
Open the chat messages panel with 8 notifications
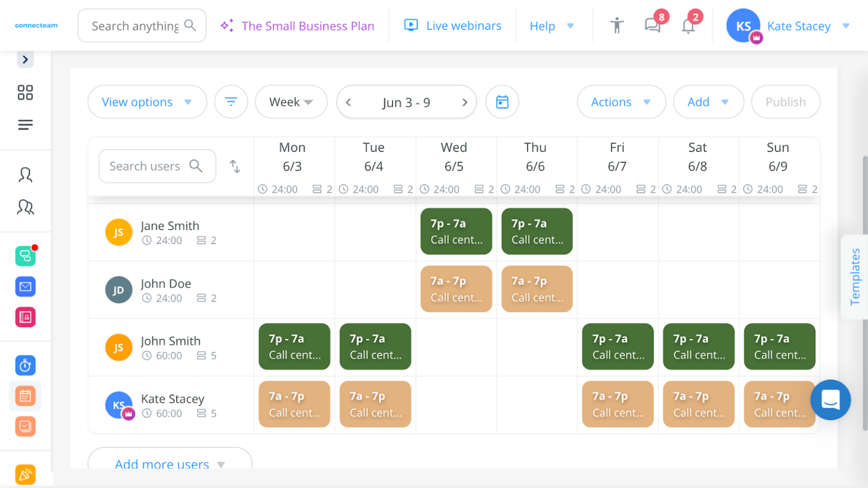(x=653, y=25)
